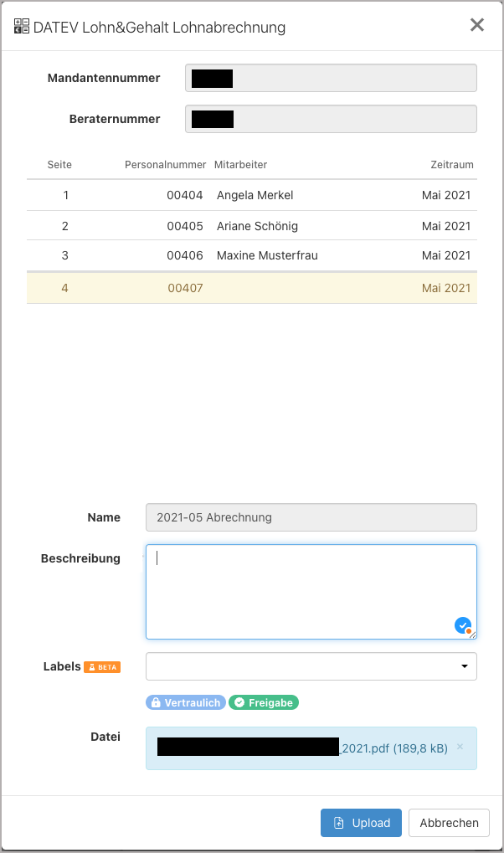Select the Angela Merkel row
Screen dimensions: 504x853
click(x=252, y=195)
